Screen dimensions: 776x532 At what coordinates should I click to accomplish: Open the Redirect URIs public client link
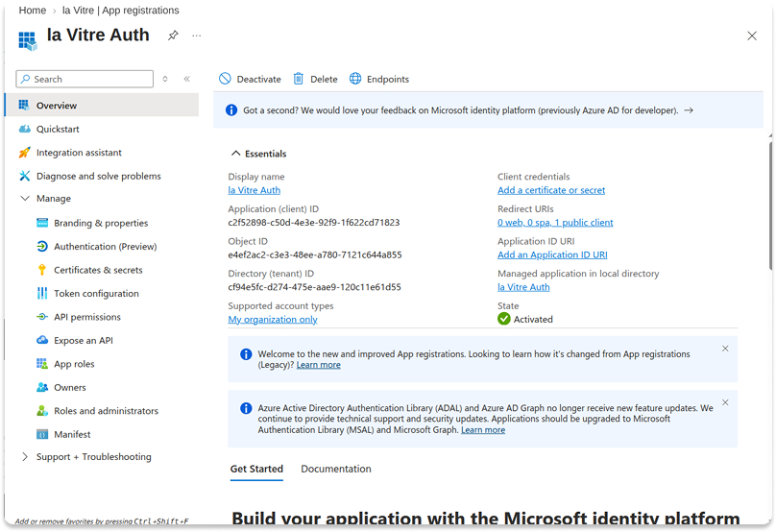tap(555, 223)
